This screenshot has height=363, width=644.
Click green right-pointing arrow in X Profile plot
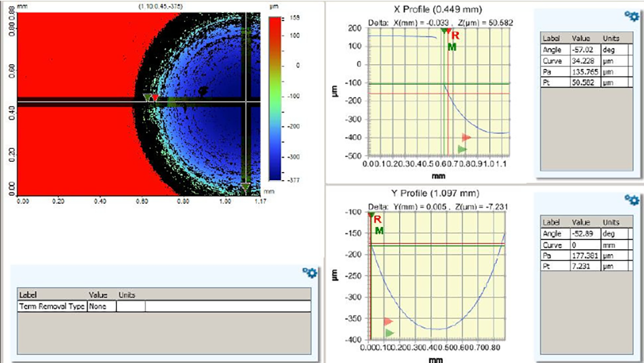coord(462,149)
